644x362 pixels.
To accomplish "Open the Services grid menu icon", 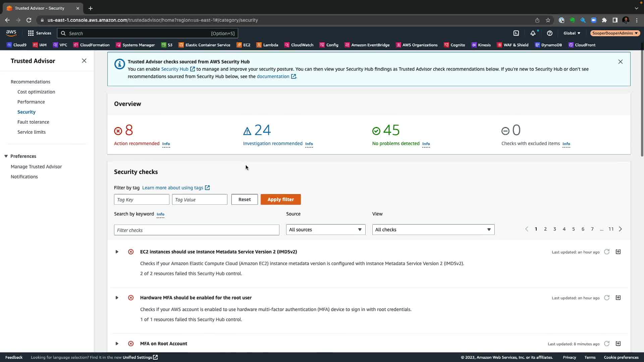I will 31,33.
